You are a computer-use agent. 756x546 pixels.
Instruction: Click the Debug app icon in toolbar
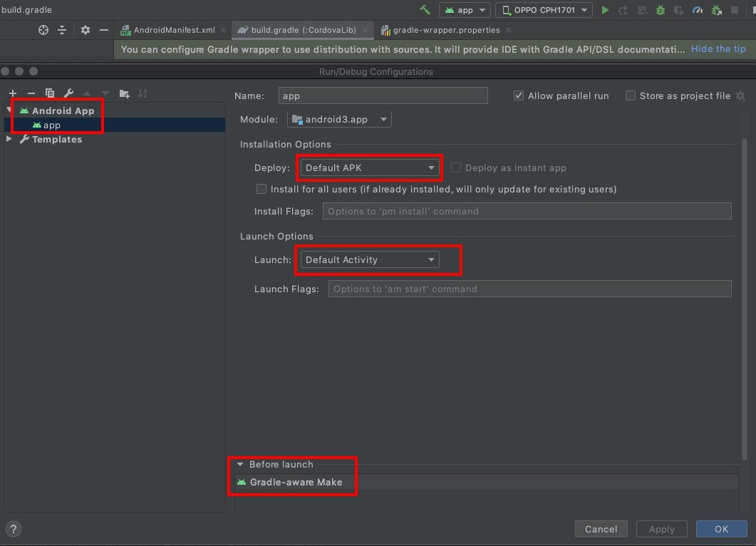tap(660, 10)
